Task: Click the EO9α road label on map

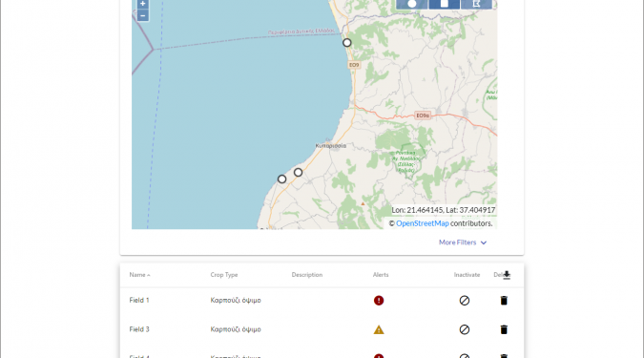Action: click(x=423, y=116)
